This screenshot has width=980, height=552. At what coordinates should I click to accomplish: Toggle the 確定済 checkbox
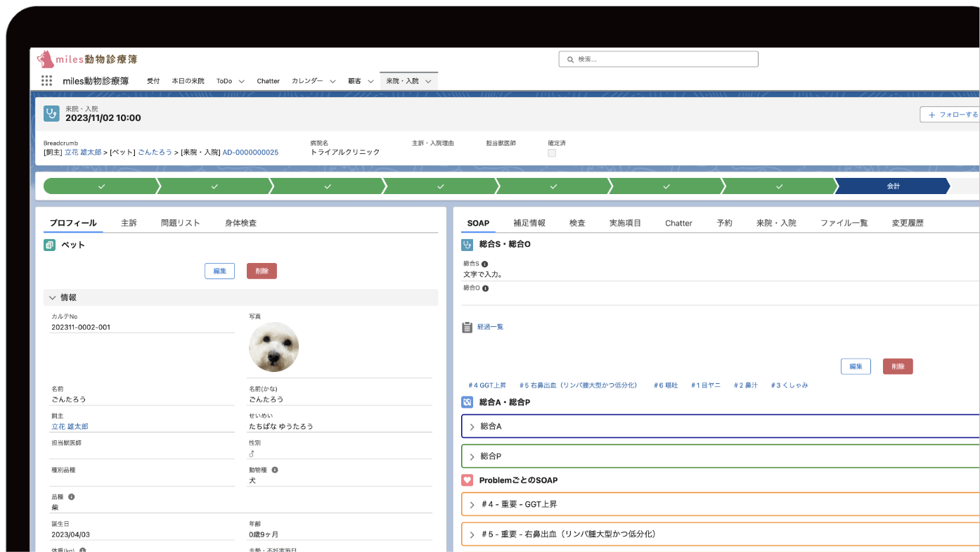tap(552, 153)
